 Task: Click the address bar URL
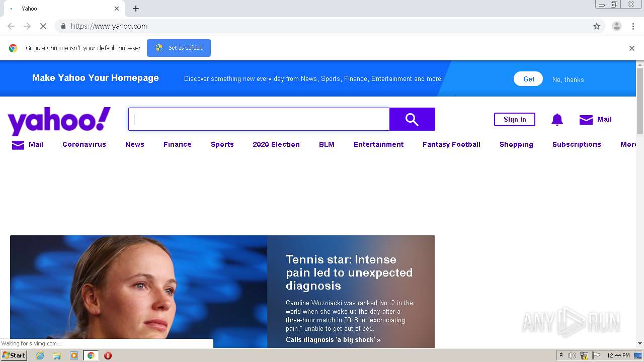tap(109, 26)
